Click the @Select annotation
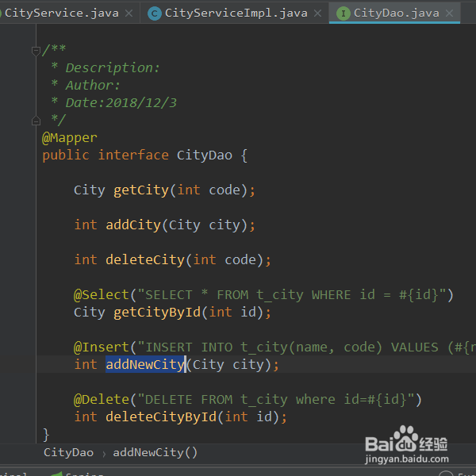This screenshot has height=476, width=476. pos(102,295)
